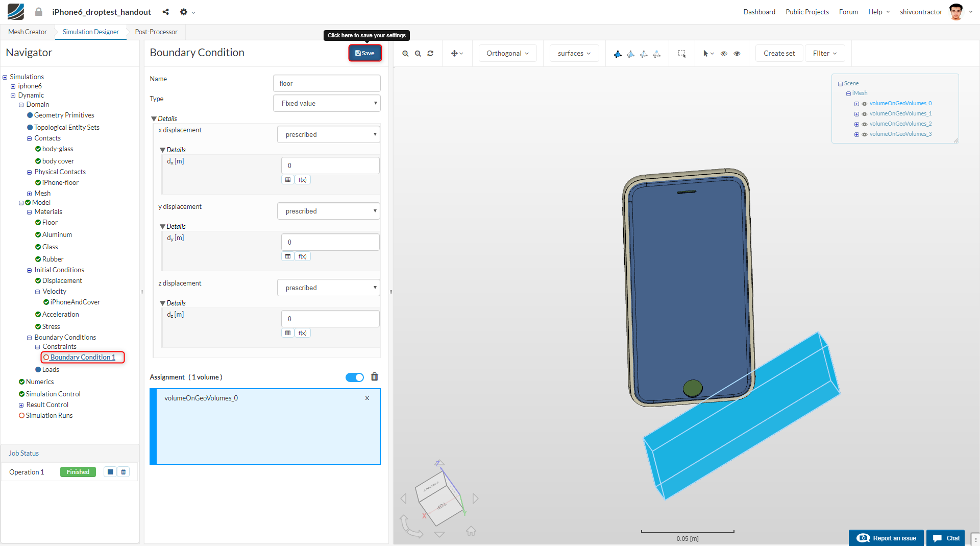Delete the assignment with the trash icon

[x=375, y=377]
